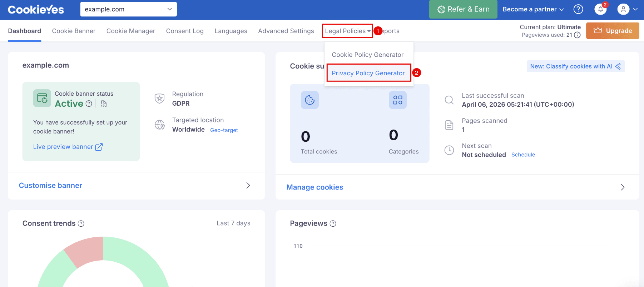
Task: Click the Last 7 days label
Action: click(233, 223)
